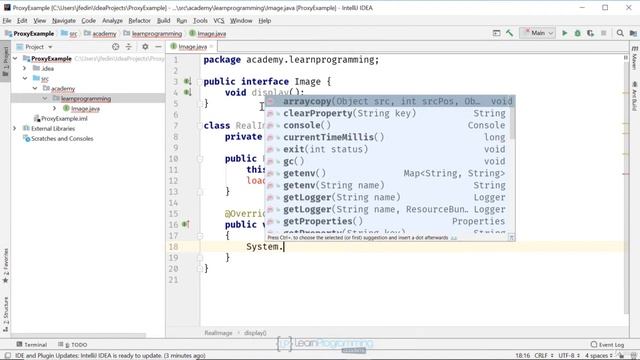Open the Build menu
The image size is (640, 360).
pos(163,20)
